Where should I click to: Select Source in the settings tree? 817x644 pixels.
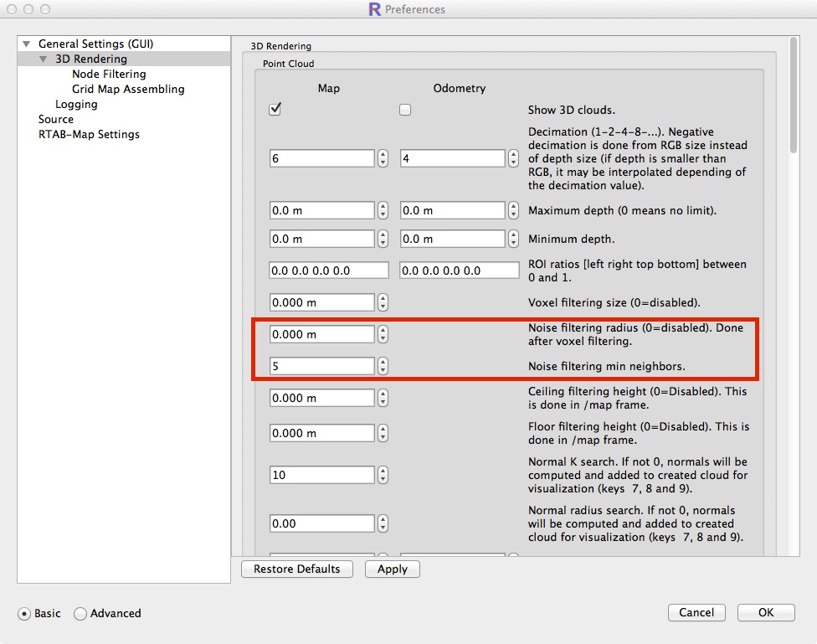(56, 120)
